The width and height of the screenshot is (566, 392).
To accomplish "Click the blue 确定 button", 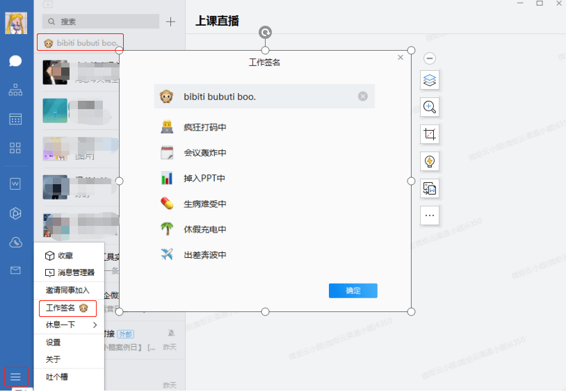I will pyautogui.click(x=353, y=291).
